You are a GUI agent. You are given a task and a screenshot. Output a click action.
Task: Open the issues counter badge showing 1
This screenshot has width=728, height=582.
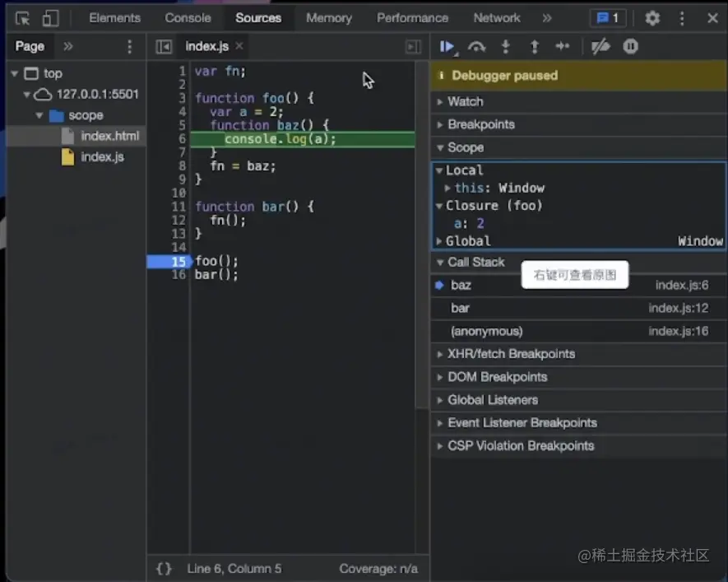(x=608, y=18)
